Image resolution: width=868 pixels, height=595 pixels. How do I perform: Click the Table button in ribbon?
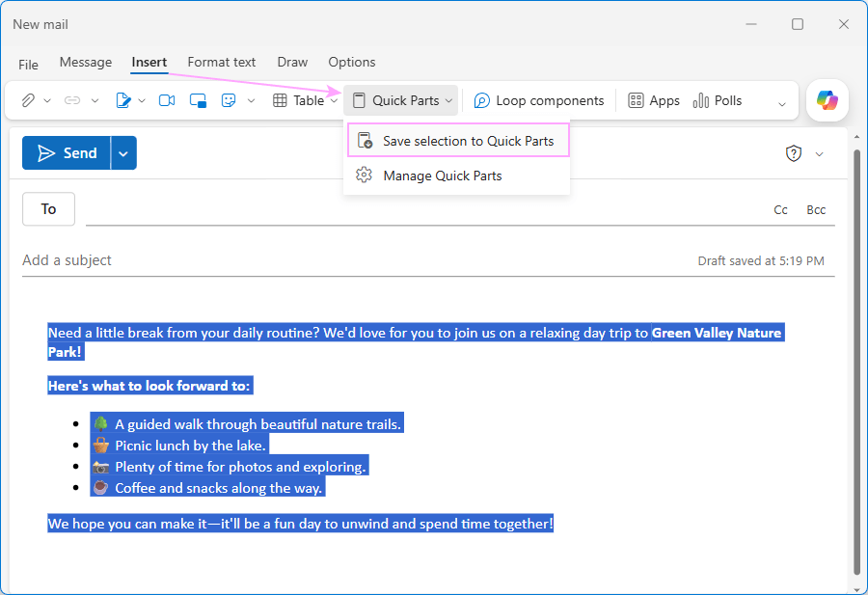[x=298, y=100]
